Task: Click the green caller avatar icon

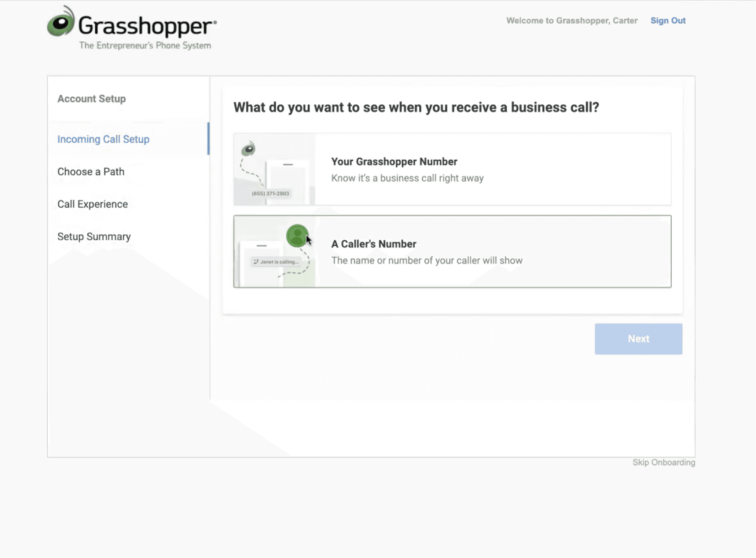Action: click(x=297, y=236)
